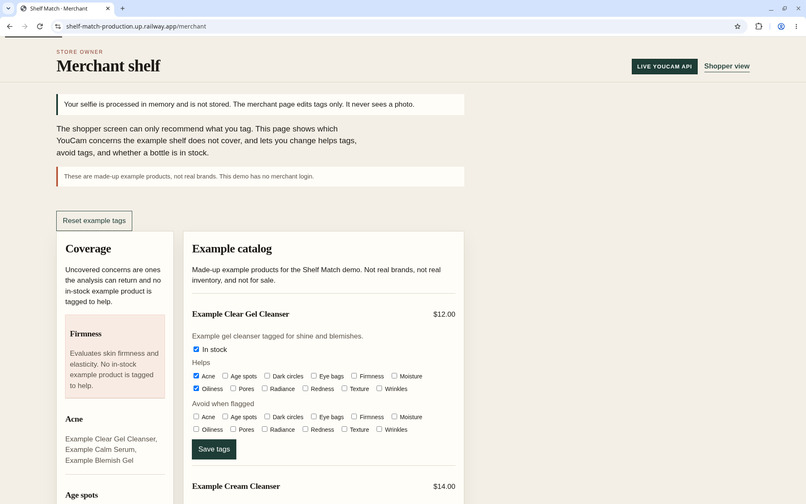
Task: Check Wrinkles under Helps
Action: [379, 388]
